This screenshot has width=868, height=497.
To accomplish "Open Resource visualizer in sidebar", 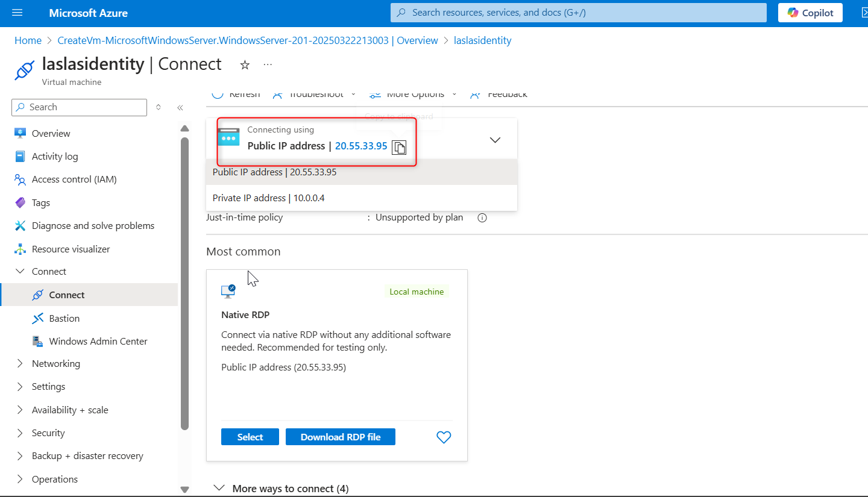I will [71, 249].
